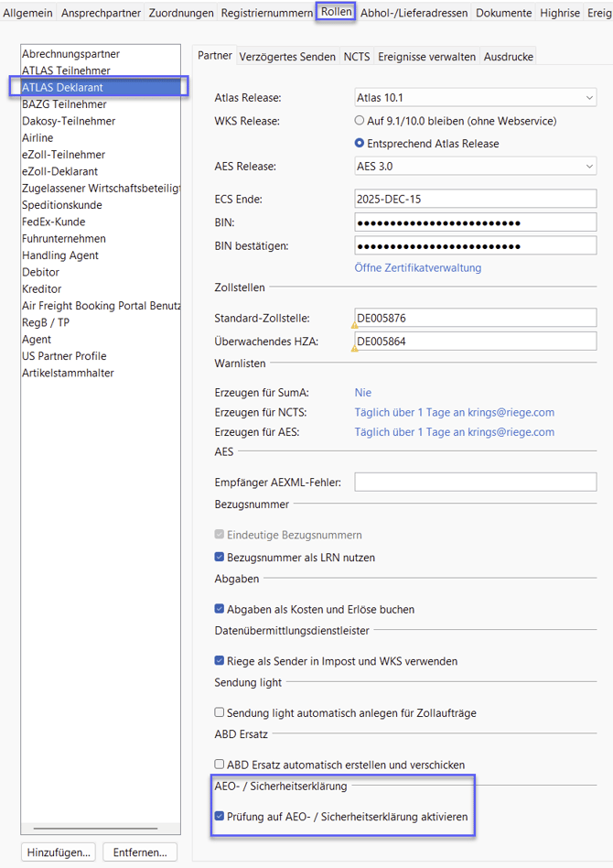Click warning icon beside Überwachendes HZA field
The width and height of the screenshot is (613, 868).
[x=354, y=348]
